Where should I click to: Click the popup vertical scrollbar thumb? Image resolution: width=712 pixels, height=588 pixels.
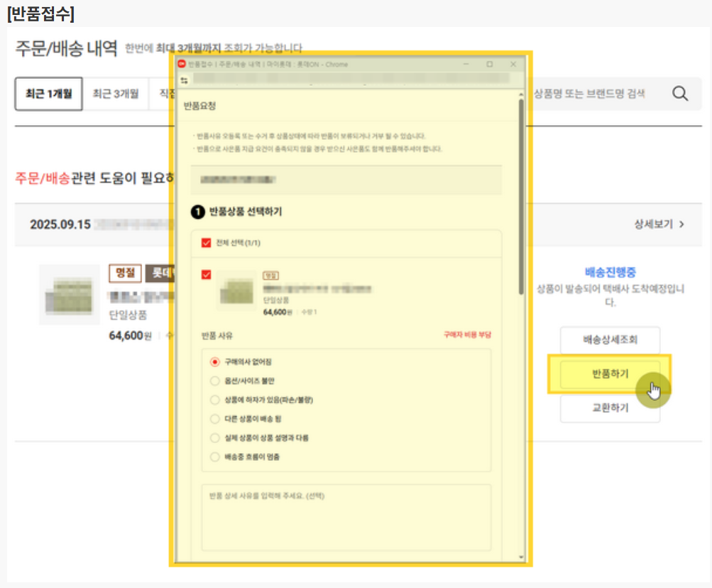[521, 197]
